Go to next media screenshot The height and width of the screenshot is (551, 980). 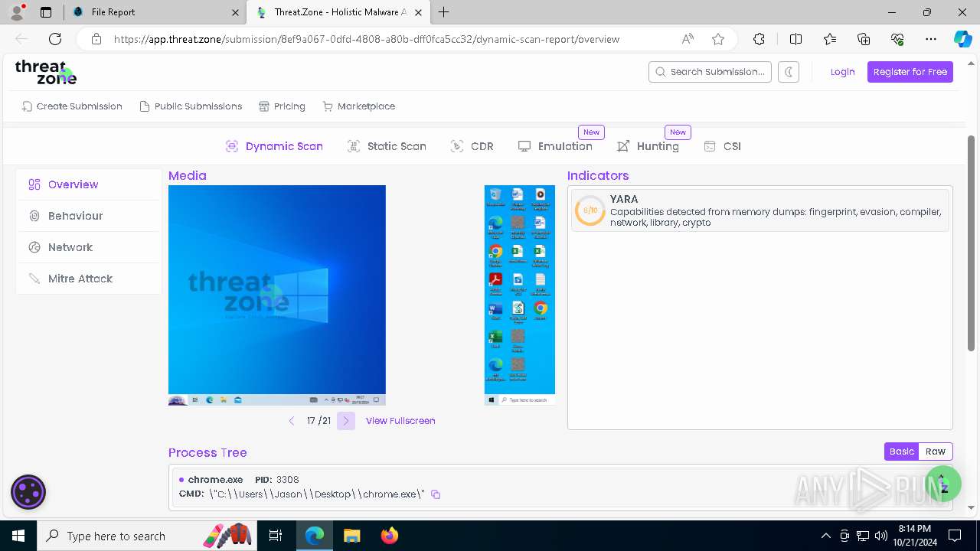coord(346,421)
